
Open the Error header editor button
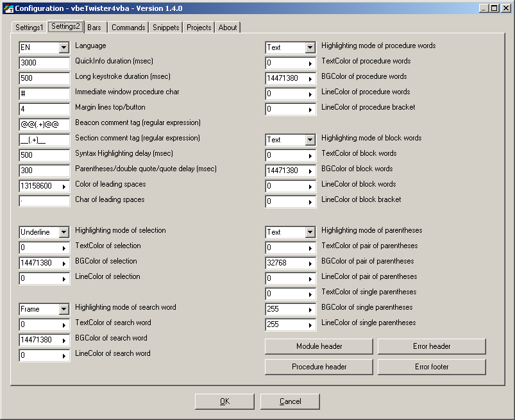pos(432,346)
